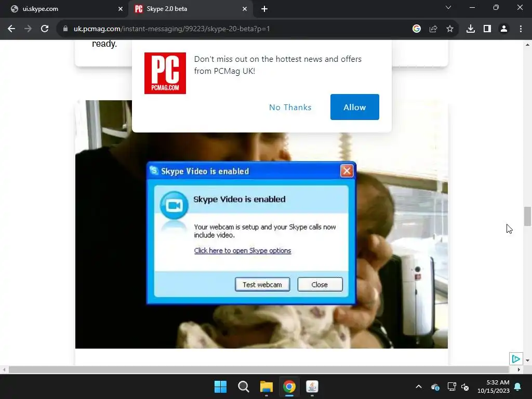Viewport: 532px width, 399px height.
Task: Show hidden system tray icons
Action: point(419,387)
